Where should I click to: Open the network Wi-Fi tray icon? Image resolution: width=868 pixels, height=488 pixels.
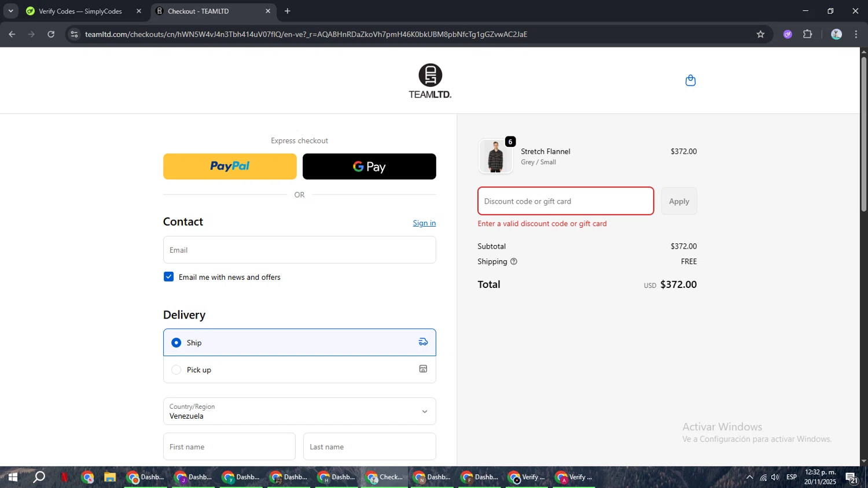tap(763, 477)
